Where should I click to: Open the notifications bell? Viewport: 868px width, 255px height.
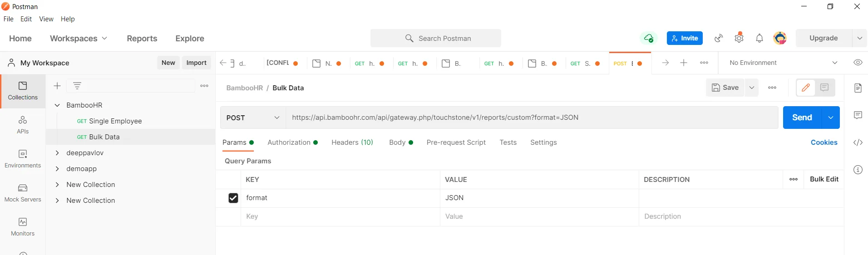[x=759, y=39]
